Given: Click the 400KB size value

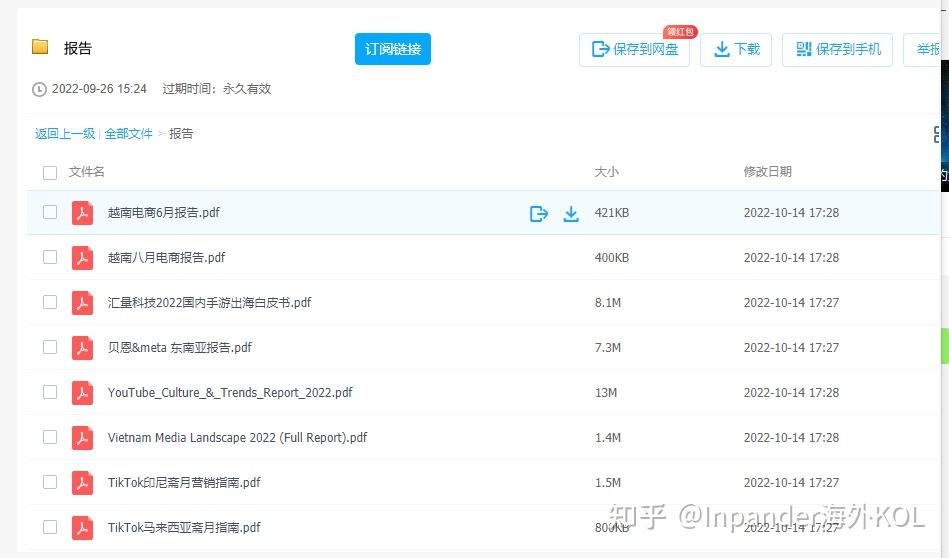Looking at the screenshot, I should click(612, 258).
